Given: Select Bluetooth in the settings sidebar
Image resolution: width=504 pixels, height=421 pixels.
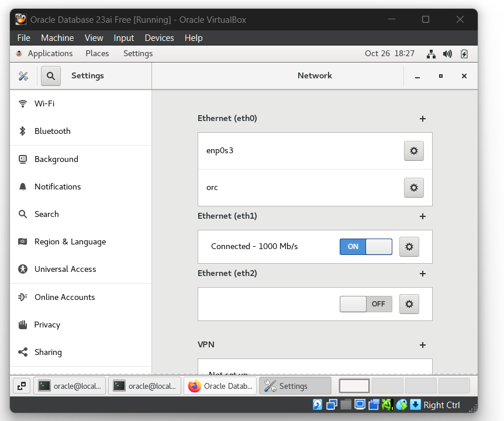Looking at the screenshot, I should tap(52, 131).
